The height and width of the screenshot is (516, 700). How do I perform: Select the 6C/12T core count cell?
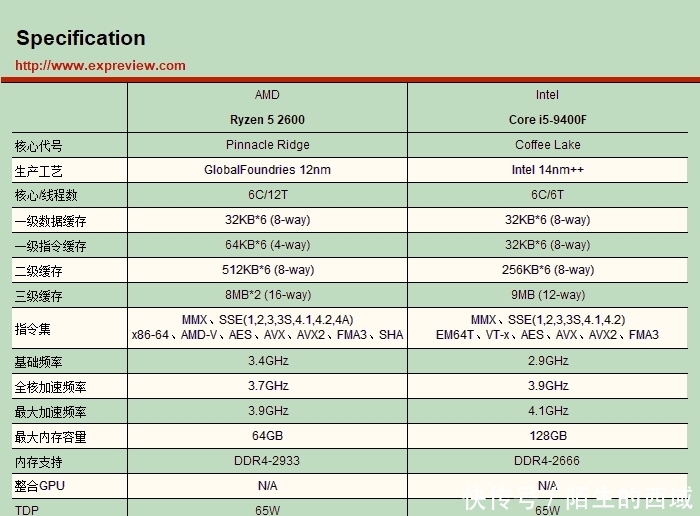pyautogui.click(x=267, y=195)
